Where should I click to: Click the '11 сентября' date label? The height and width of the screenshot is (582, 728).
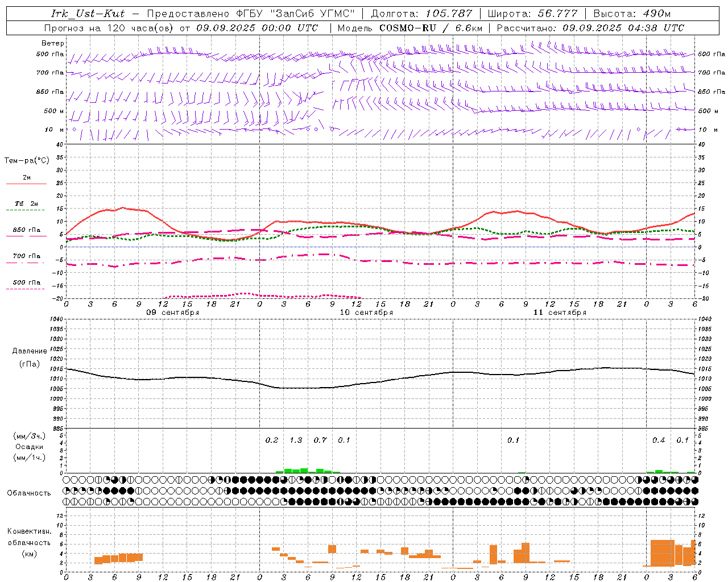[560, 313]
